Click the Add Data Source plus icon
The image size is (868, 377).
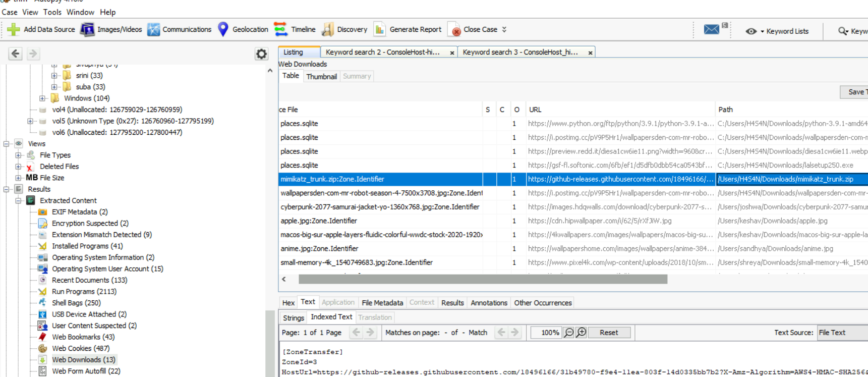tap(14, 29)
